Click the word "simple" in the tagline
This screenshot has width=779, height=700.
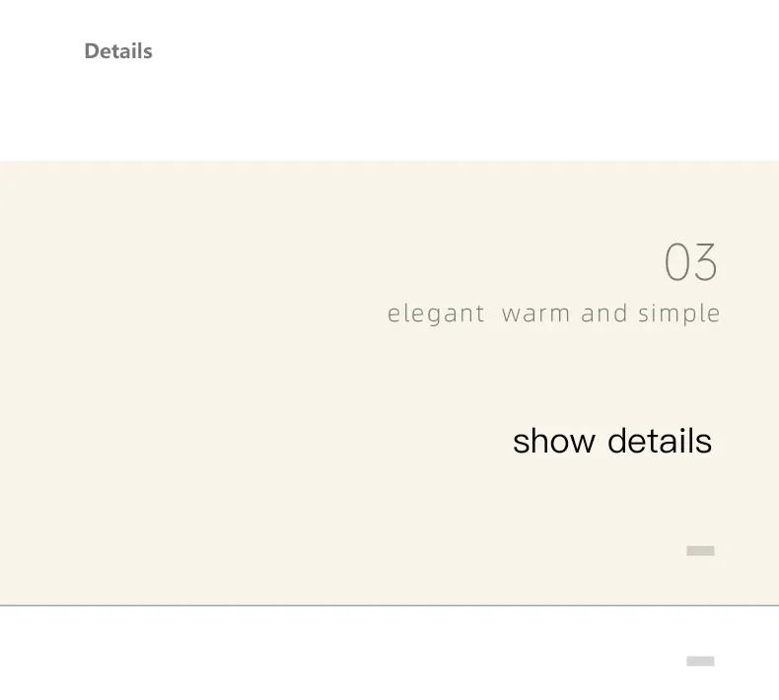[678, 314]
